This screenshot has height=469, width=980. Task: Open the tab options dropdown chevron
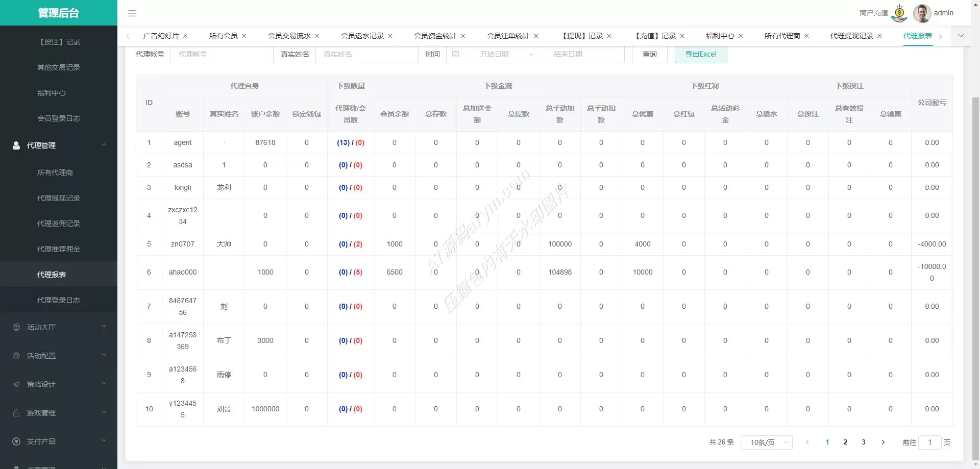tap(961, 36)
